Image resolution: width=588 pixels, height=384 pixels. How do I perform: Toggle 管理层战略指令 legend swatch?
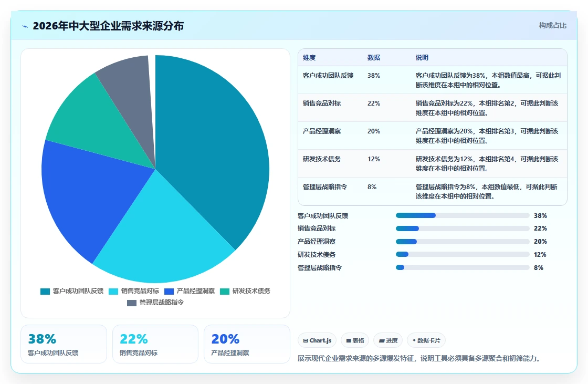click(132, 303)
